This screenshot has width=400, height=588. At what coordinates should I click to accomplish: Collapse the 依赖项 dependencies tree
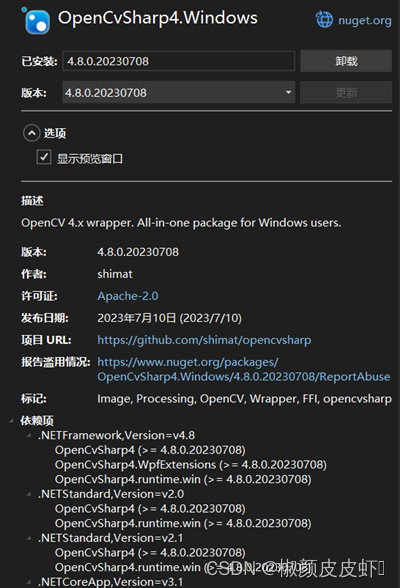point(11,421)
